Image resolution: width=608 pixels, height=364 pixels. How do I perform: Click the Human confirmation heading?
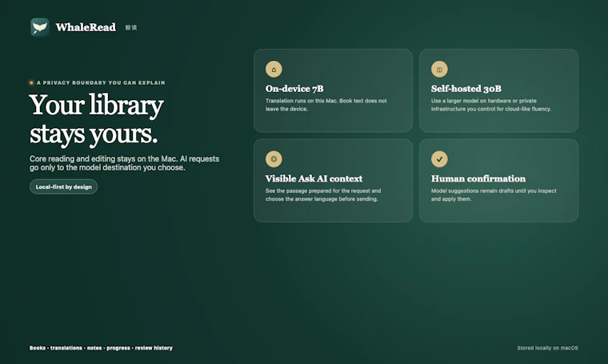pyautogui.click(x=478, y=178)
